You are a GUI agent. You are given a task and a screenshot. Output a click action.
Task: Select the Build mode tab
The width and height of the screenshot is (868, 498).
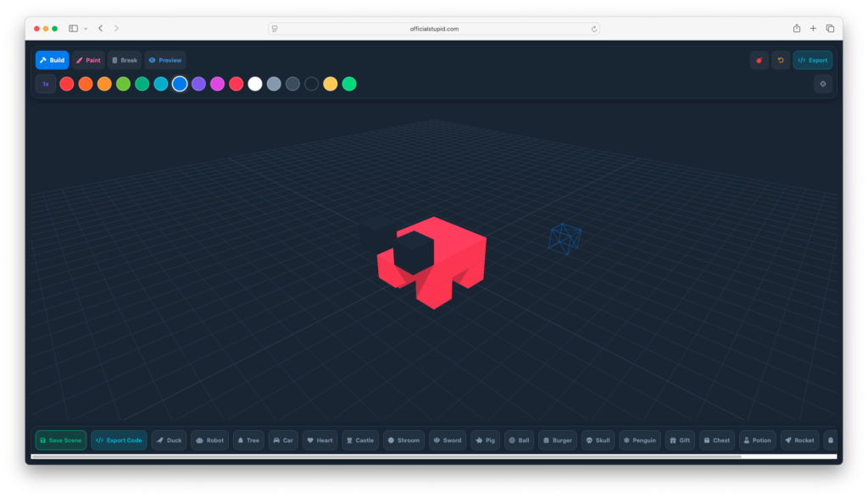click(52, 60)
